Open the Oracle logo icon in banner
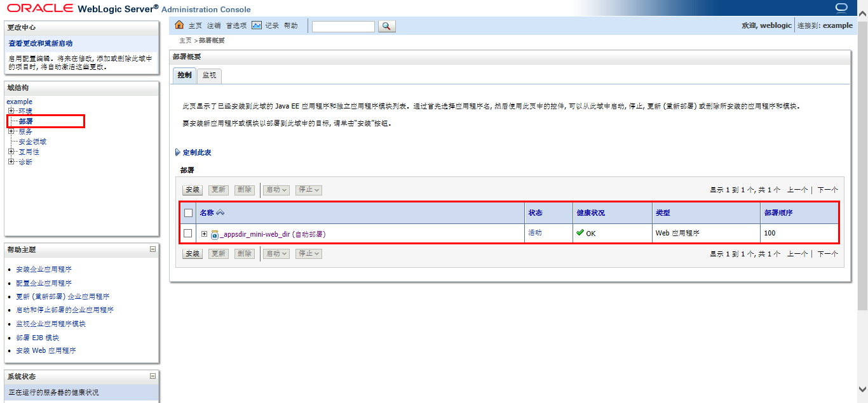Screen dimensions: 868x403 point(841,8)
